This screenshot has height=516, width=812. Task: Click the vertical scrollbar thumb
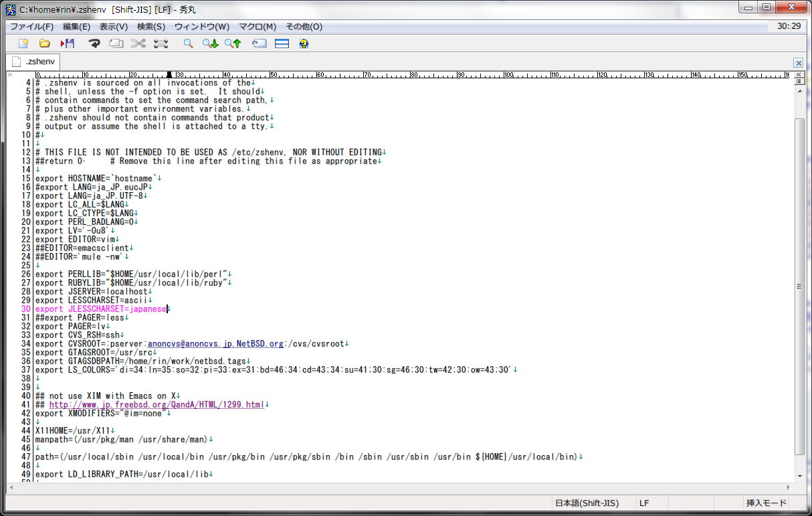pos(799,286)
